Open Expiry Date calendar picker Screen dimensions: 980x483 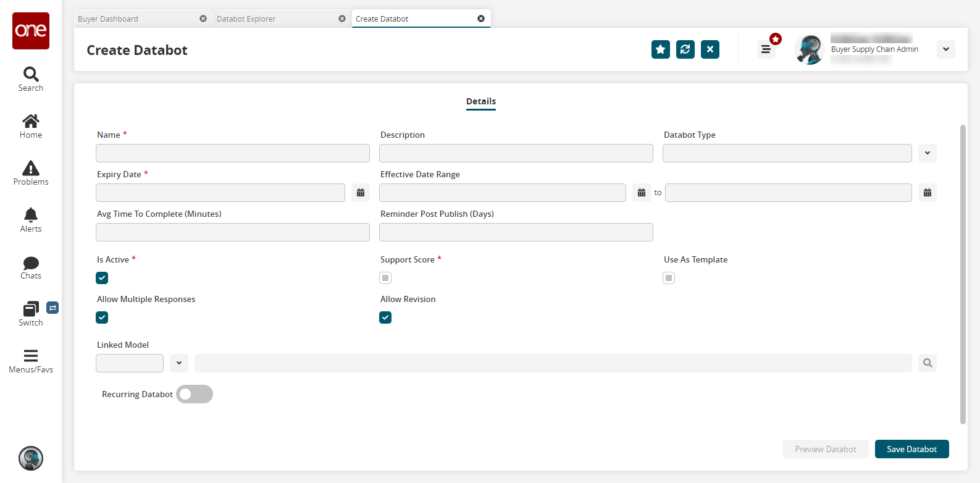click(x=361, y=193)
